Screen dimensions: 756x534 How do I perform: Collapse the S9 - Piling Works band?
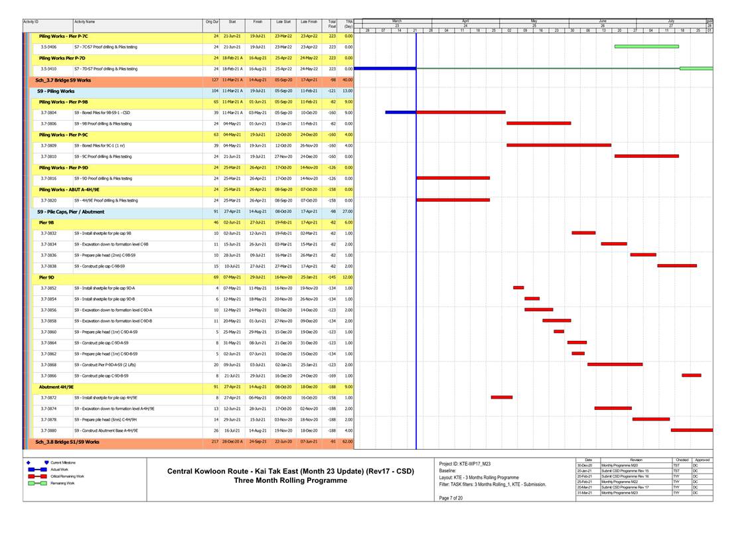click(x=56, y=91)
